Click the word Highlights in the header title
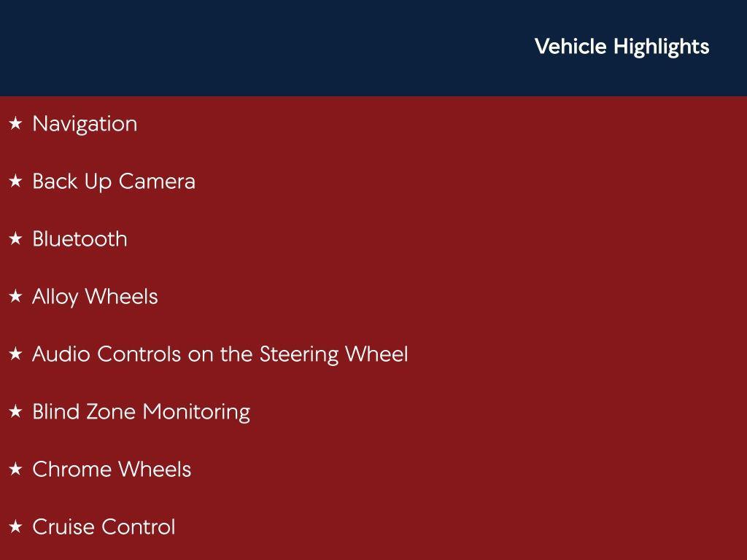Image resolution: width=747 pixels, height=560 pixels. 661,47
